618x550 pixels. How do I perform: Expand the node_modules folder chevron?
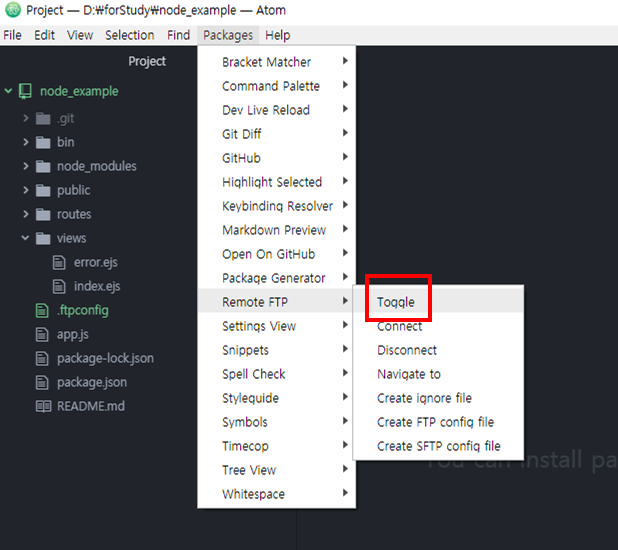[26, 166]
